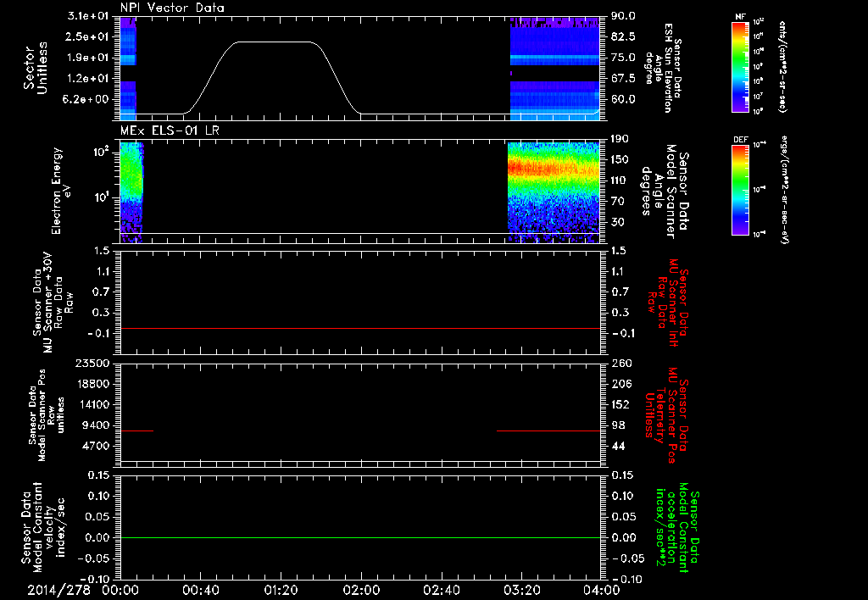Click the "14100" scanner position tick

[x=94, y=404]
